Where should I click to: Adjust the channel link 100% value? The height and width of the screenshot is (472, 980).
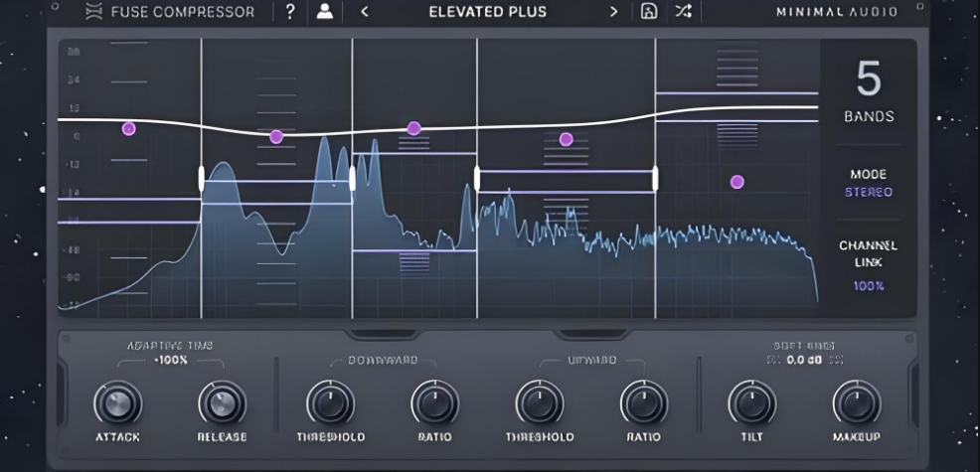coord(869,286)
